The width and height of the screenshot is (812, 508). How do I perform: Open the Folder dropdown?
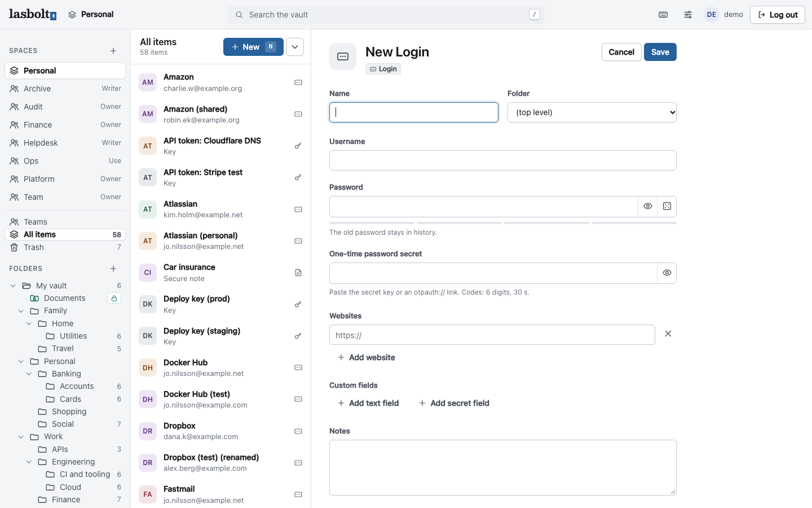coord(592,112)
